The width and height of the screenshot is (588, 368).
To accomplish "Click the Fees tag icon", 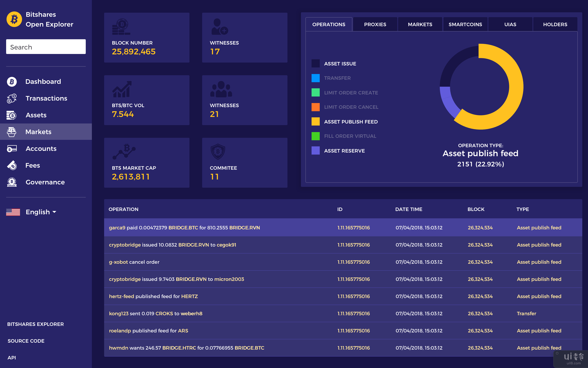I will point(12,166).
